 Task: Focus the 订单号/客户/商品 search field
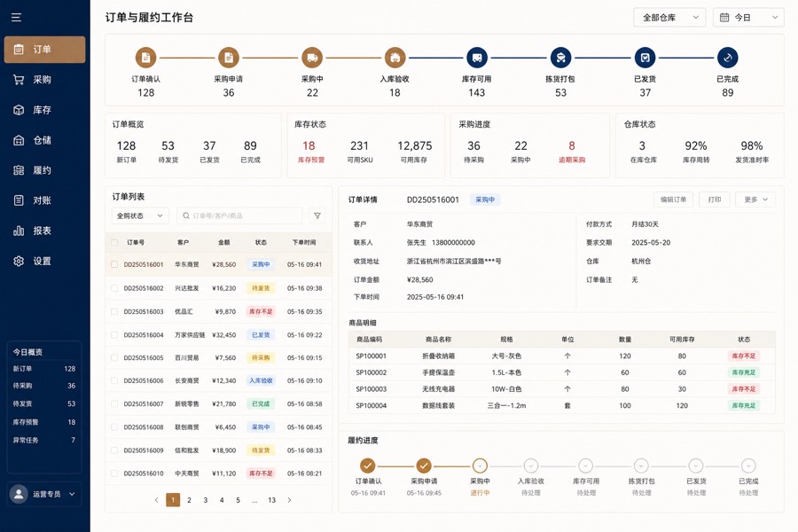pyautogui.click(x=239, y=215)
